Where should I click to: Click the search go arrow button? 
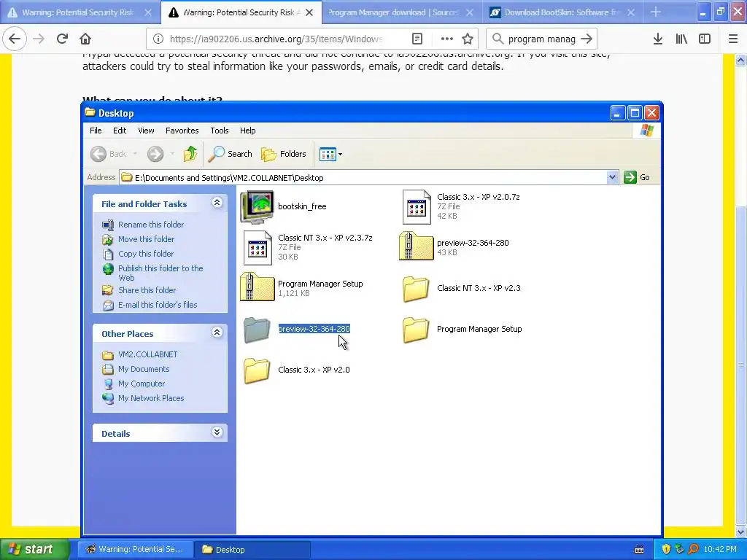pyautogui.click(x=587, y=39)
